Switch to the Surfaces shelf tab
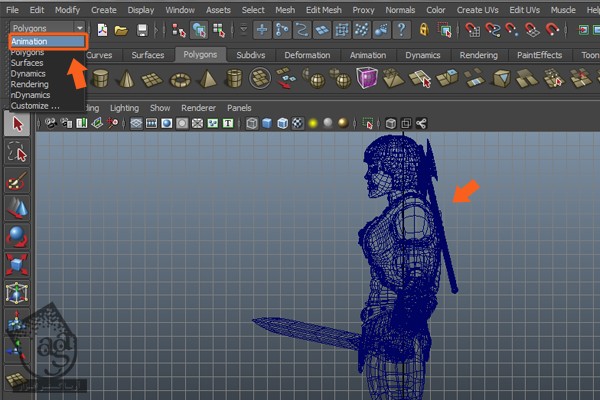Viewport: 600px width, 400px height. pyautogui.click(x=148, y=55)
